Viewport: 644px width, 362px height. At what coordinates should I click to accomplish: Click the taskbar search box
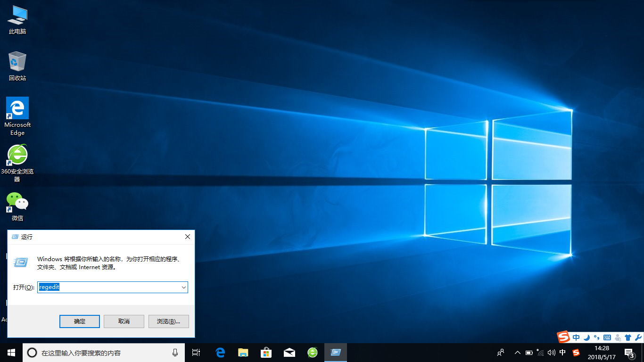(x=104, y=353)
